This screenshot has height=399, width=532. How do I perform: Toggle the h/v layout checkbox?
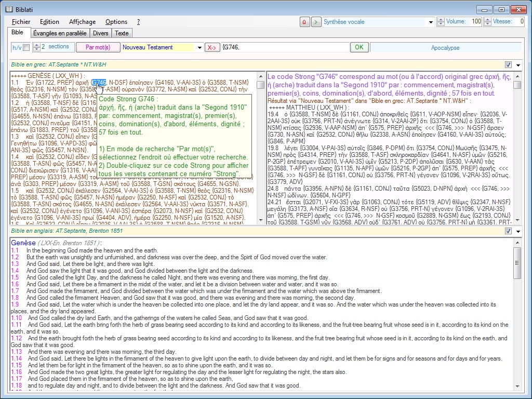coord(26,47)
